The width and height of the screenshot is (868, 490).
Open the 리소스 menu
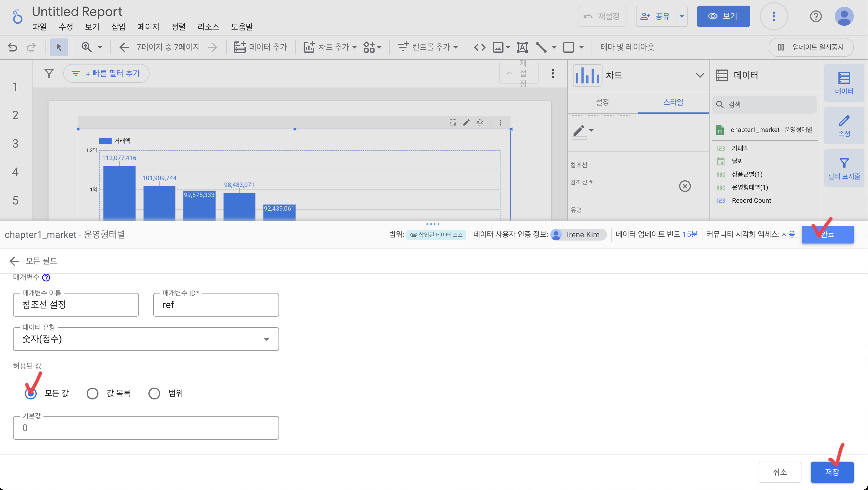[x=208, y=27]
